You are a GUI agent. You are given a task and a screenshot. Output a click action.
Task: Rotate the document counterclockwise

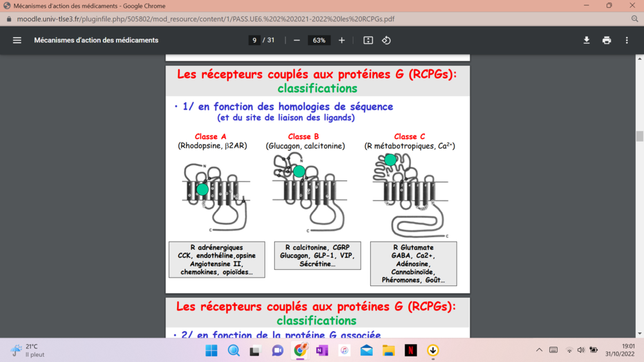[x=386, y=41]
